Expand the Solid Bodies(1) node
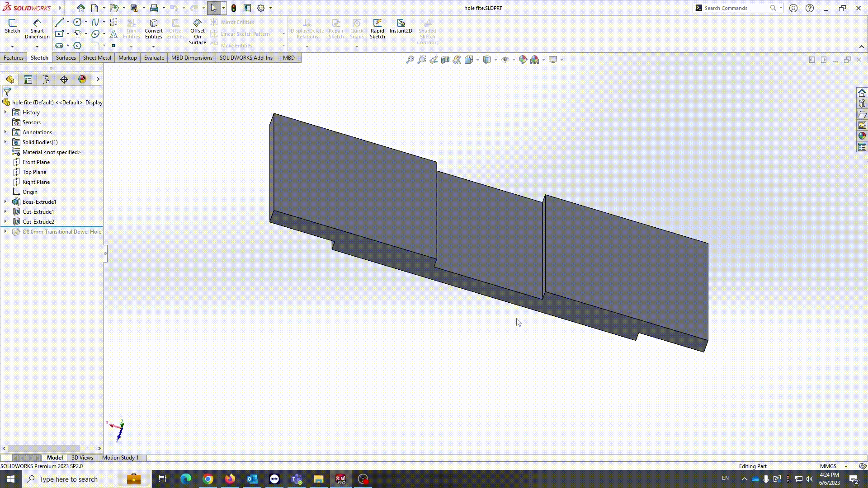Viewport: 868px width, 488px height. (5, 142)
